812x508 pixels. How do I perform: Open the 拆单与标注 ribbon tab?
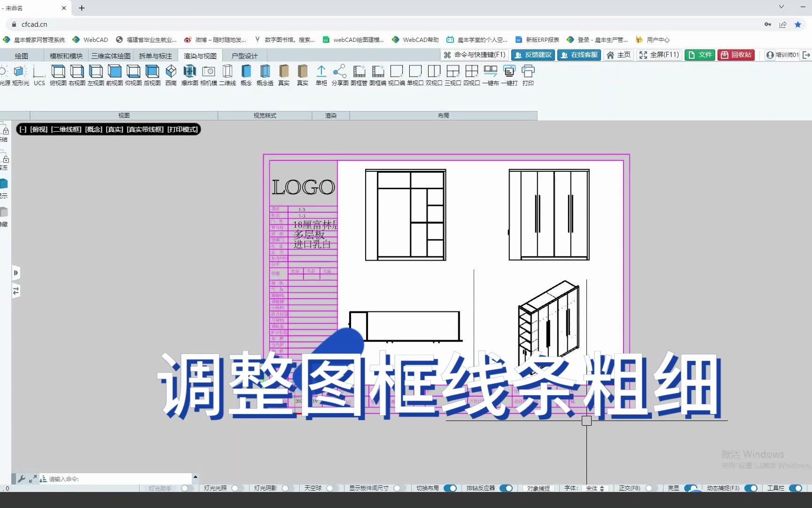[x=156, y=56]
